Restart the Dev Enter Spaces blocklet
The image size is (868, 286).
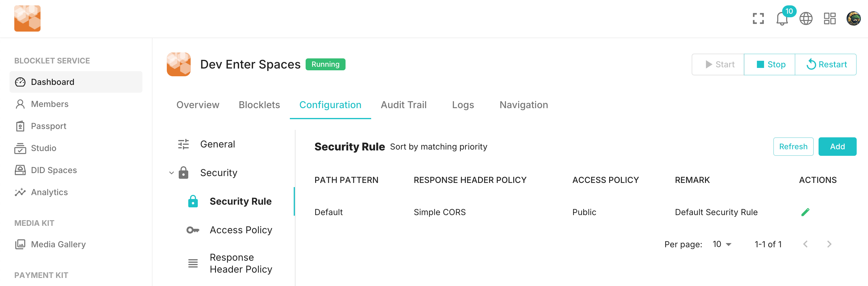[826, 64]
